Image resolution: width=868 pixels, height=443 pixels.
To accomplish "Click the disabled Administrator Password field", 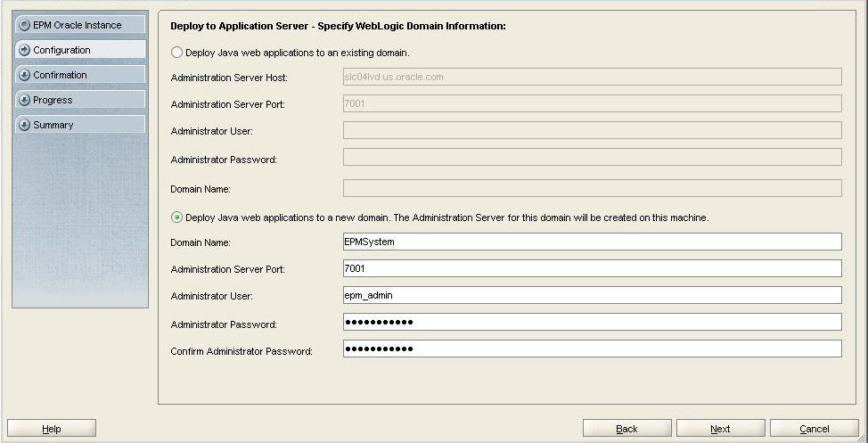I will [x=593, y=157].
